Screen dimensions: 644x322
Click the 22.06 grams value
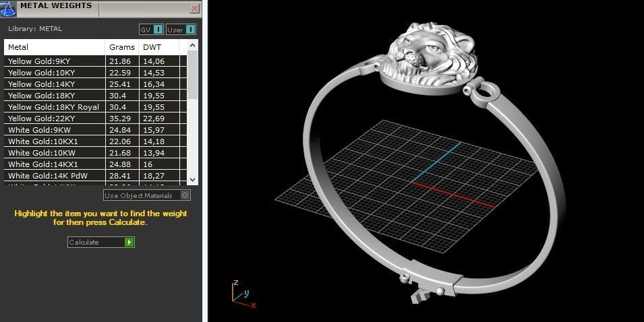(x=119, y=141)
